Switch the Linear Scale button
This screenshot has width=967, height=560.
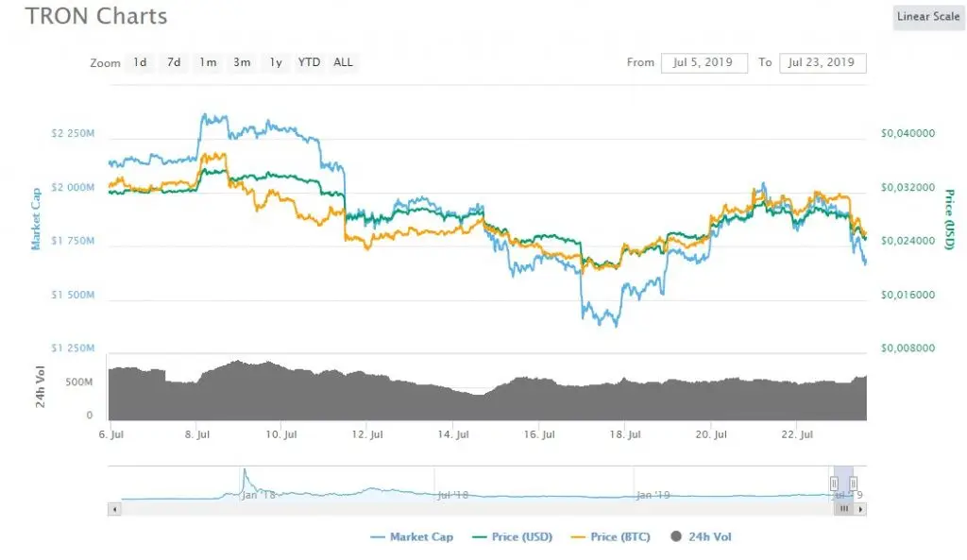[x=928, y=17]
